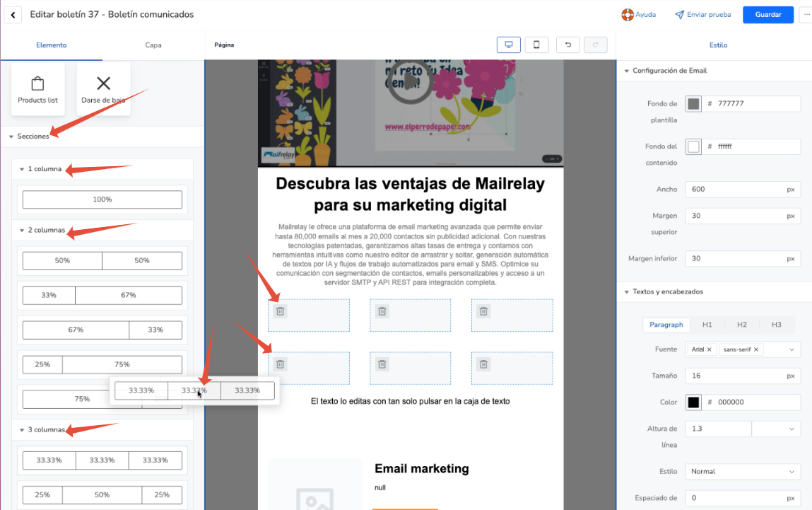Pick the 33.33% three-column layout in the list
812x510 pixels.
click(x=102, y=460)
